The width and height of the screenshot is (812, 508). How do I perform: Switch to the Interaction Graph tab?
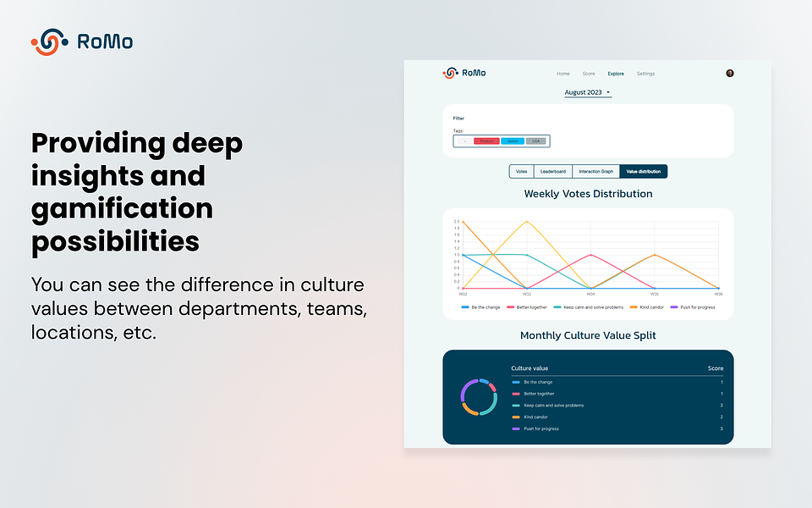[595, 172]
